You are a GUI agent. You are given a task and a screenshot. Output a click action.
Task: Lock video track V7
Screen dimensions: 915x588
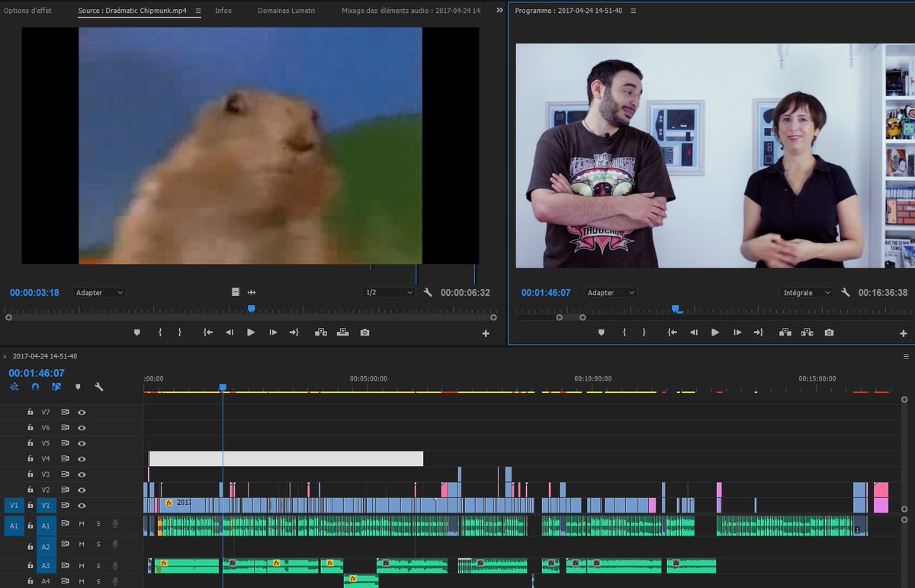tap(30, 412)
